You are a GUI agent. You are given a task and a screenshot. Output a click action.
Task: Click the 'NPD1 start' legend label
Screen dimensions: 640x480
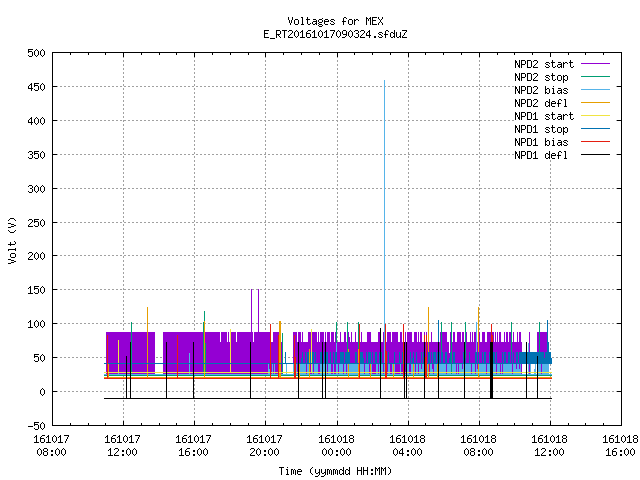pyautogui.click(x=544, y=116)
